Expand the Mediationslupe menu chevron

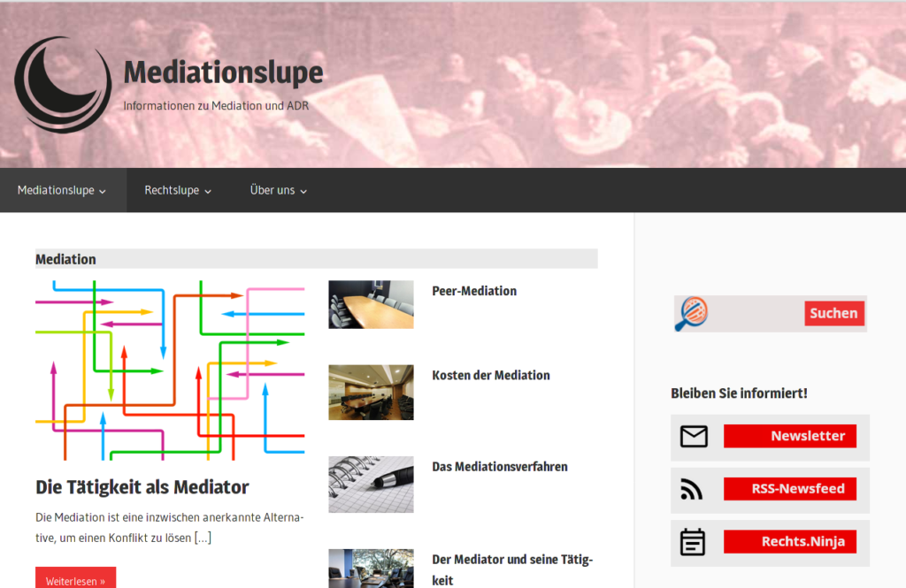pyautogui.click(x=103, y=191)
